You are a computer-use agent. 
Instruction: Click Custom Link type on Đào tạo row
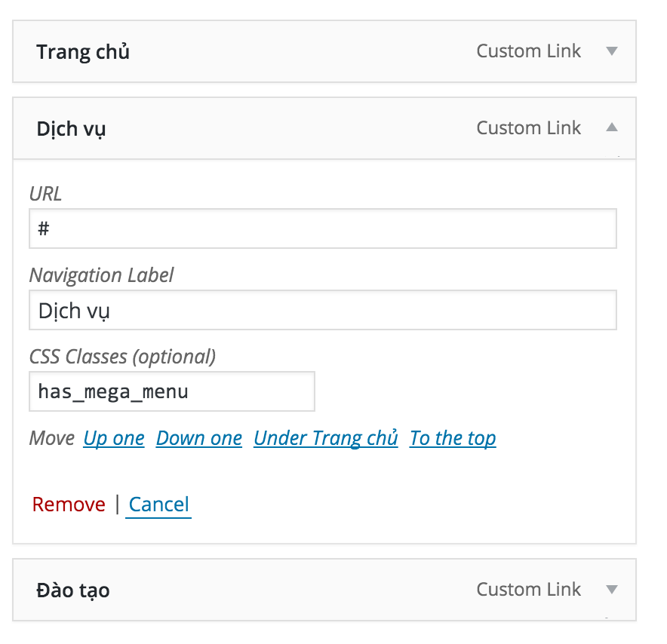click(528, 589)
